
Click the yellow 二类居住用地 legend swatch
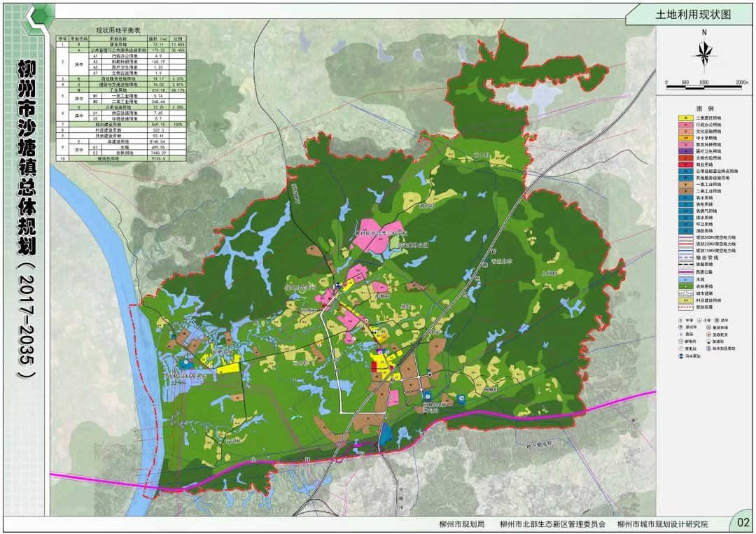click(685, 118)
